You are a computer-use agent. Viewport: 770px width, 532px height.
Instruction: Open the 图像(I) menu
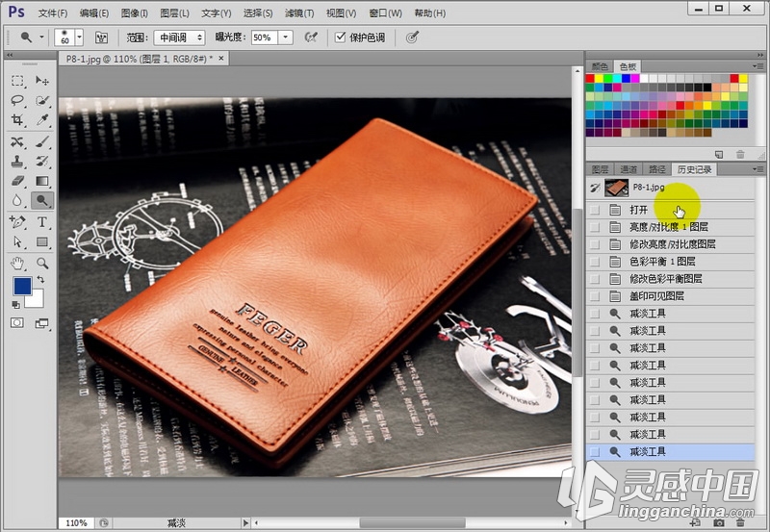(x=134, y=13)
